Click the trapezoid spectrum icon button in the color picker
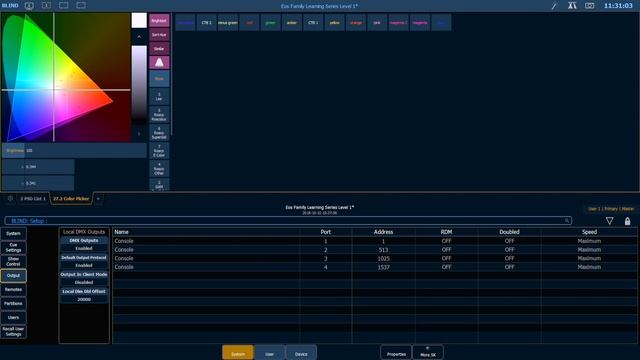 point(159,62)
